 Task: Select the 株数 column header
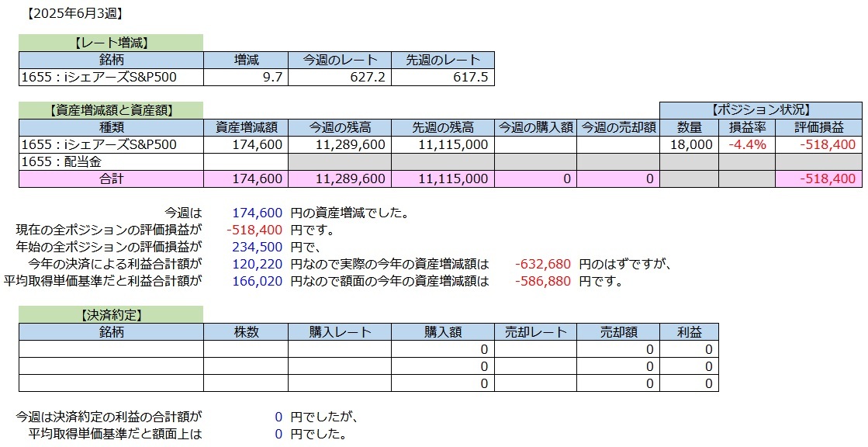click(x=246, y=332)
